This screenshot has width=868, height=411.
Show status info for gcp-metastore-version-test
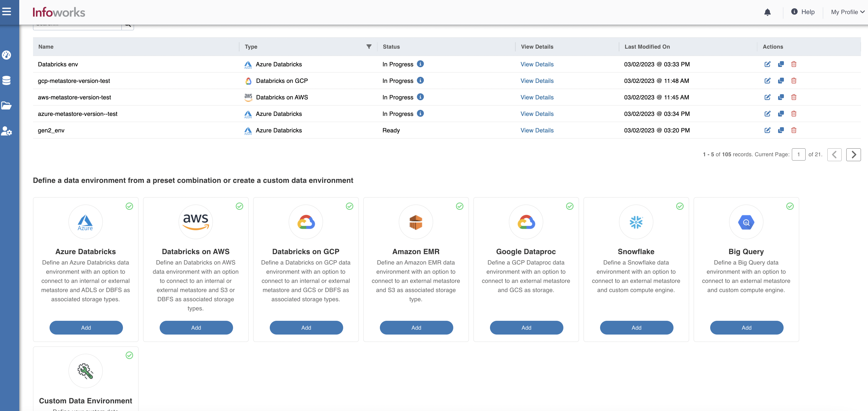[420, 80]
